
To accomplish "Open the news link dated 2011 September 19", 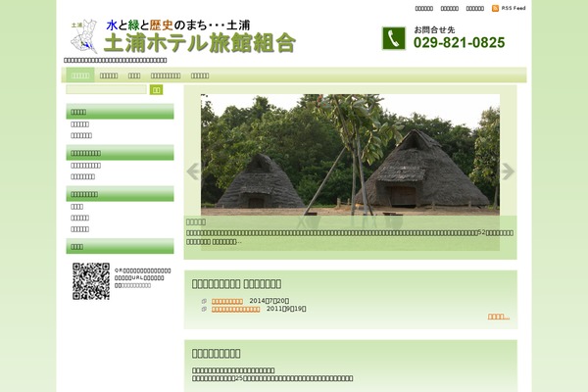I will pos(235,309).
